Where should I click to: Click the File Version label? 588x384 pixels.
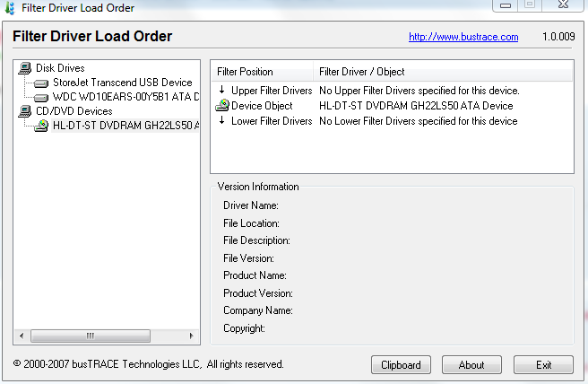pos(248,258)
